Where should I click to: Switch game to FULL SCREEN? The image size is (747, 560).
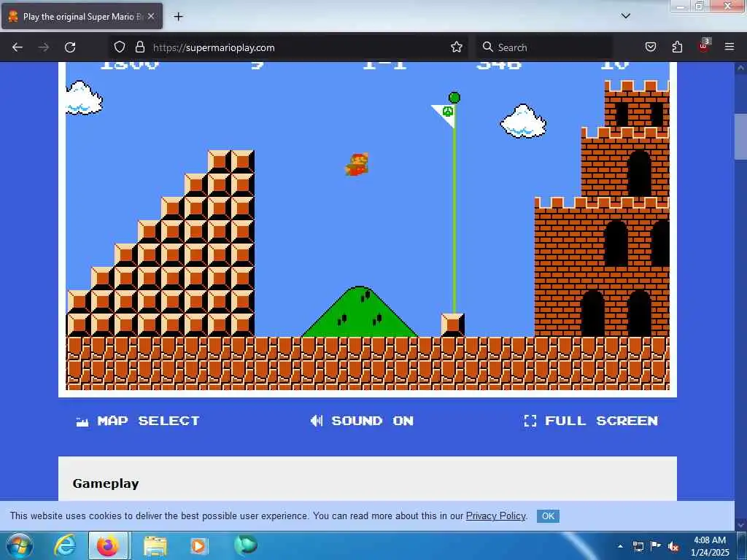(x=591, y=421)
